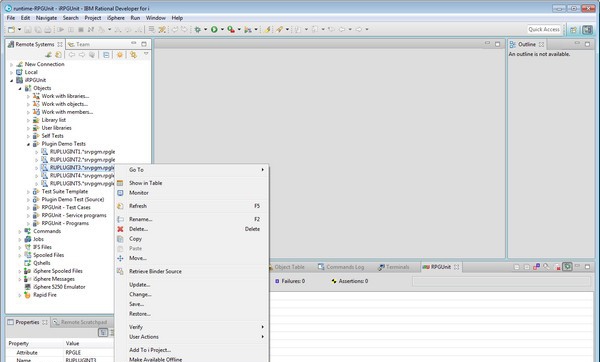Expand the Commands subsystem node

(20, 232)
